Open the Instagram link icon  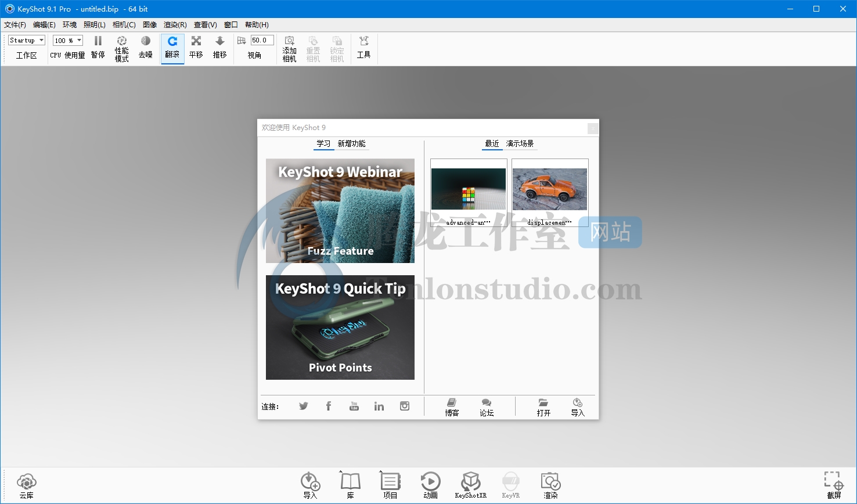405,406
